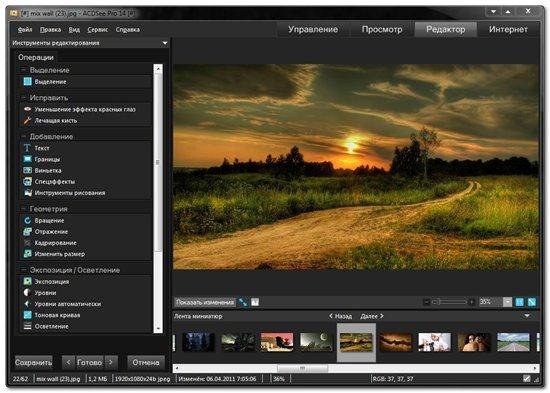Click the first blue fit-image icon after zoom dropdown

(519, 302)
